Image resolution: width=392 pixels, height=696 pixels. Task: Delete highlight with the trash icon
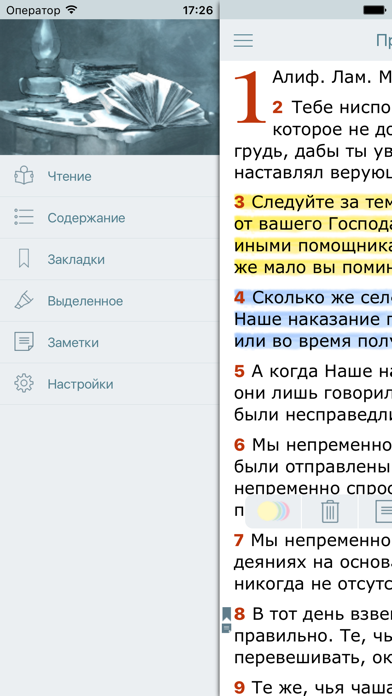coord(330,511)
